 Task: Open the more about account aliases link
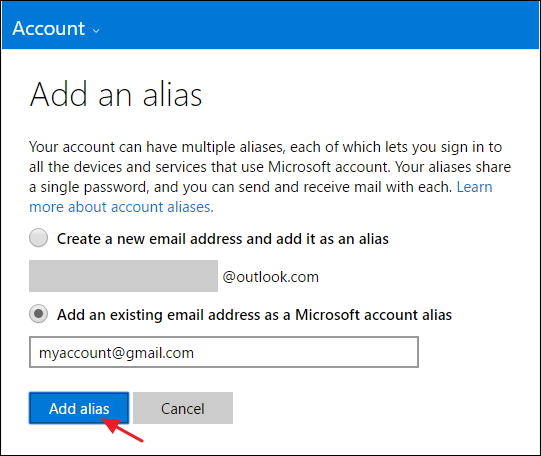click(x=121, y=207)
